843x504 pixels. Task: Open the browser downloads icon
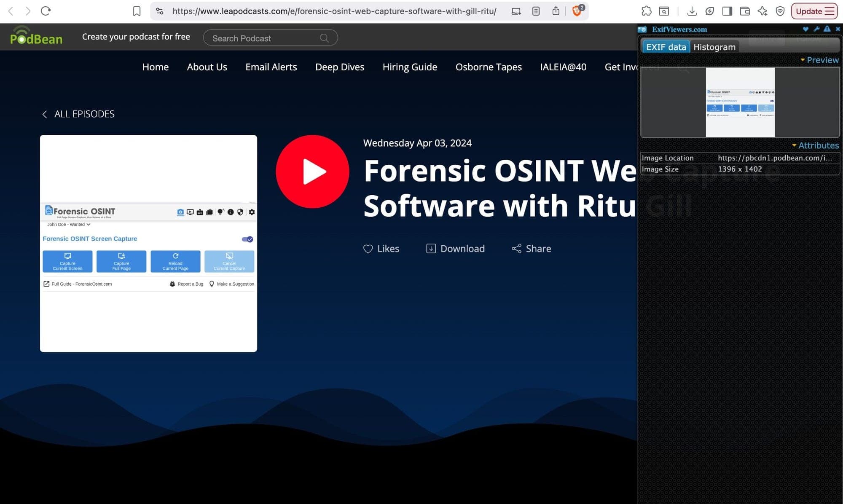pos(692,11)
